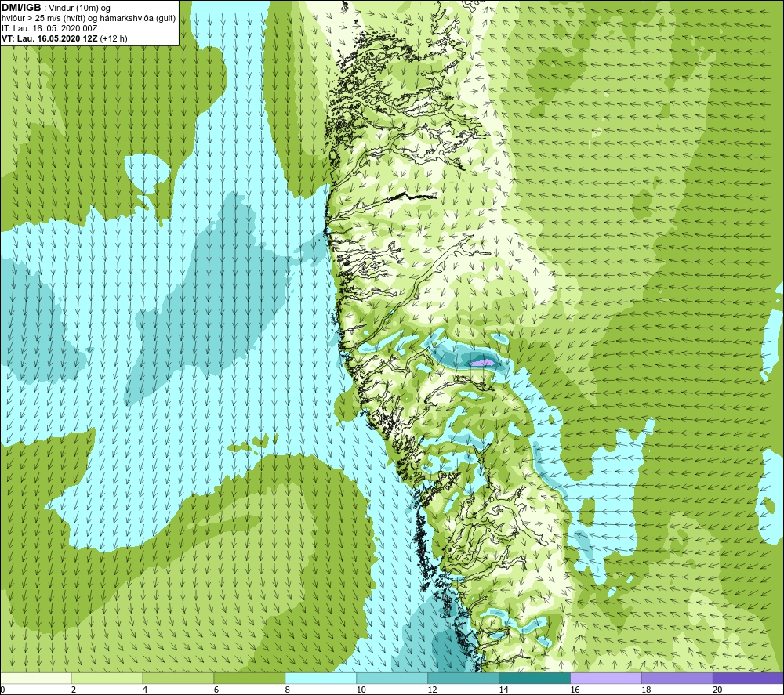Click the colorbar label '14'

pyautogui.click(x=503, y=690)
